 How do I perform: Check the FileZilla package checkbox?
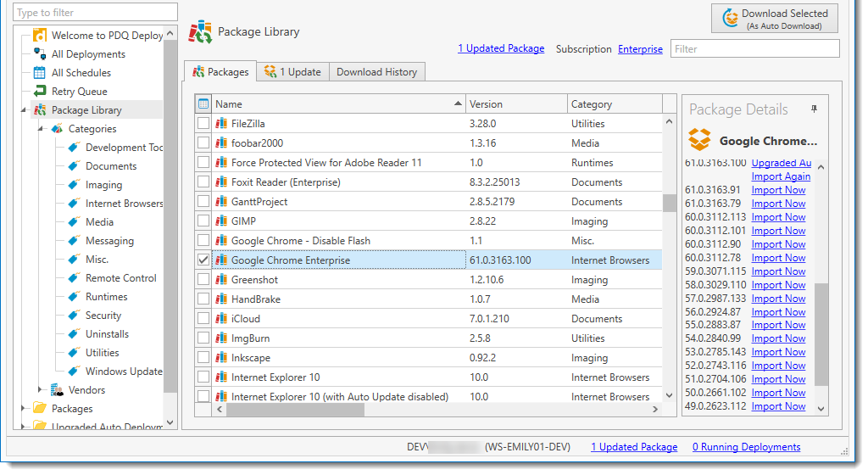[x=203, y=124]
